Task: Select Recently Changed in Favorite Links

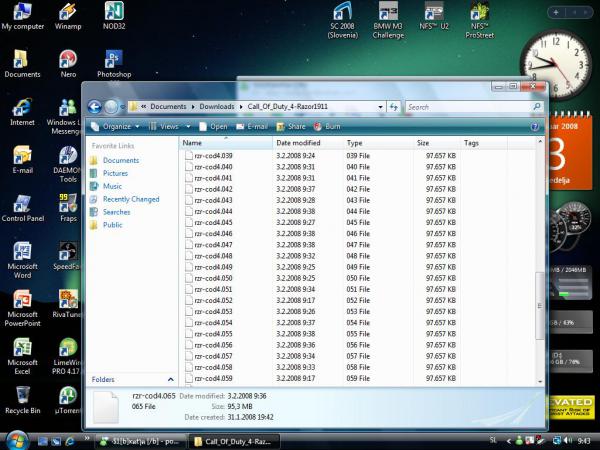Action: coord(130,199)
